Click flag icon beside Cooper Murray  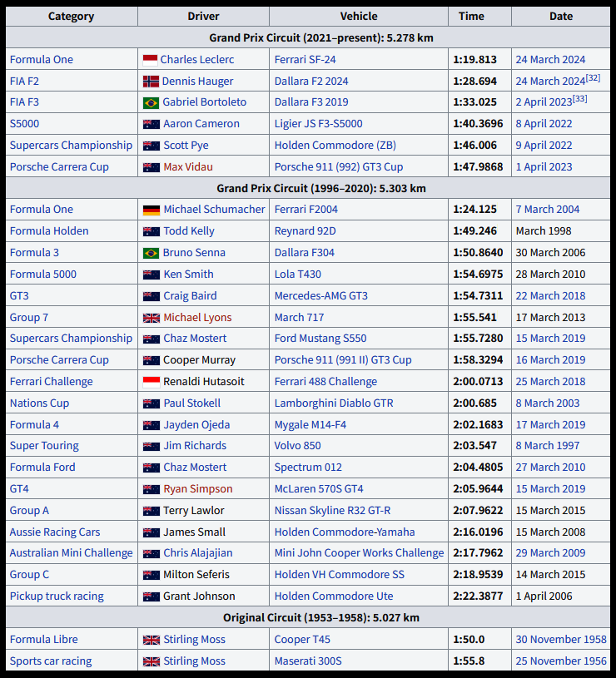[x=152, y=360]
